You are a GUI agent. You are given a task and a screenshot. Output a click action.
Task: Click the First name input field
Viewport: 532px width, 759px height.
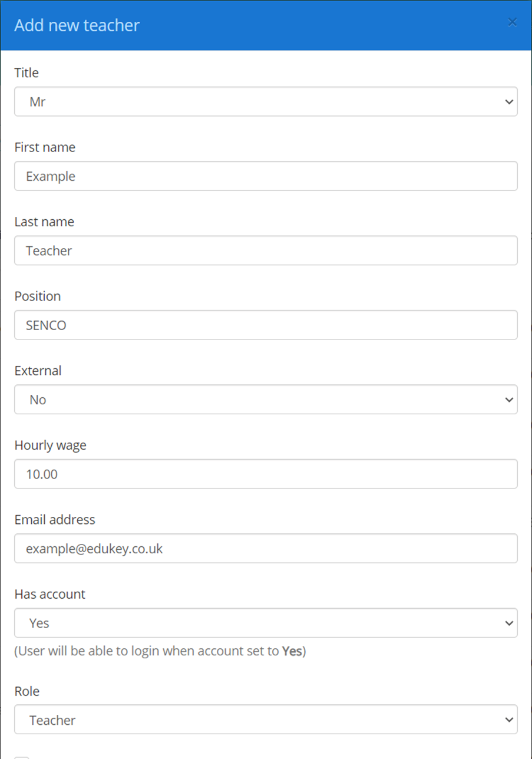pyautogui.click(x=266, y=176)
